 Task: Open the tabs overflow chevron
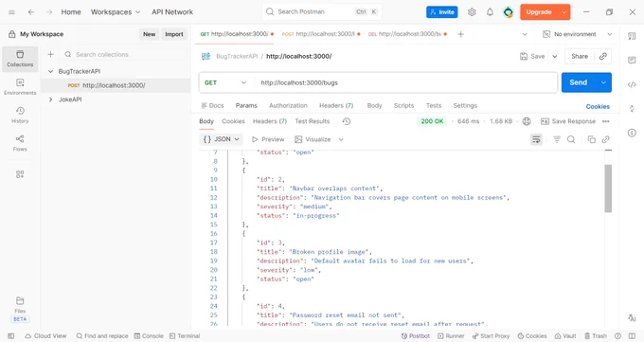tap(525, 34)
